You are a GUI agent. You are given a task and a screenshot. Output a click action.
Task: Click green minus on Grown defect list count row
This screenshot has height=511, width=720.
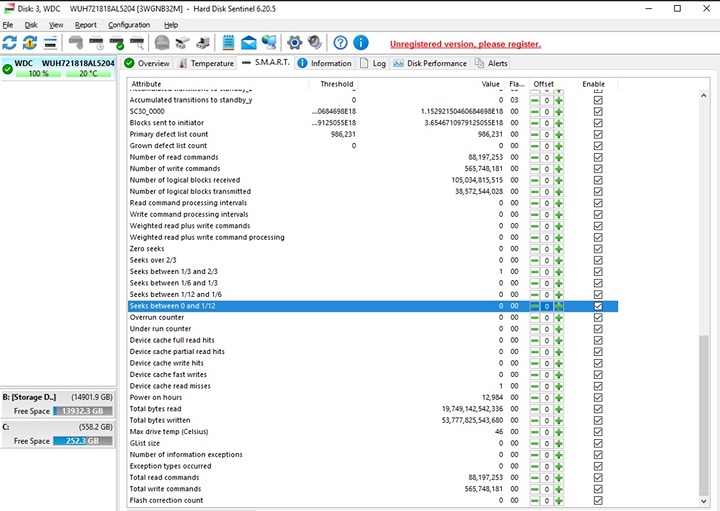pos(535,146)
